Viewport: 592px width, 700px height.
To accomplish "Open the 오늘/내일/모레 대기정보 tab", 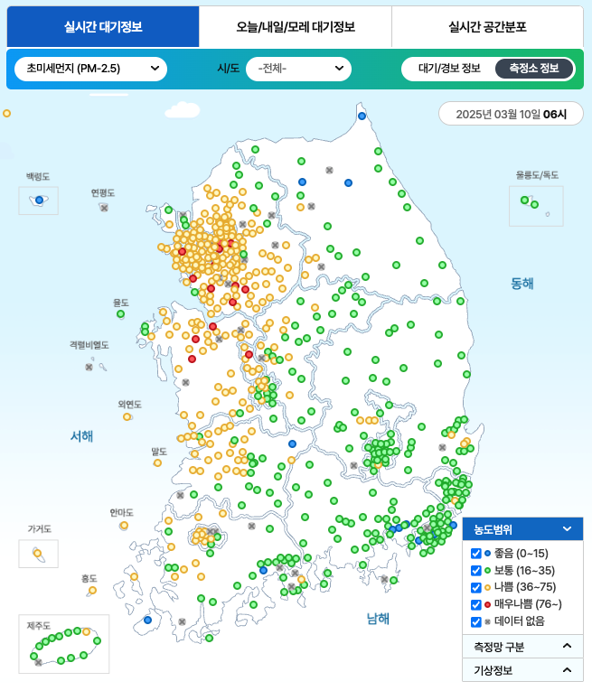I will coord(296,27).
